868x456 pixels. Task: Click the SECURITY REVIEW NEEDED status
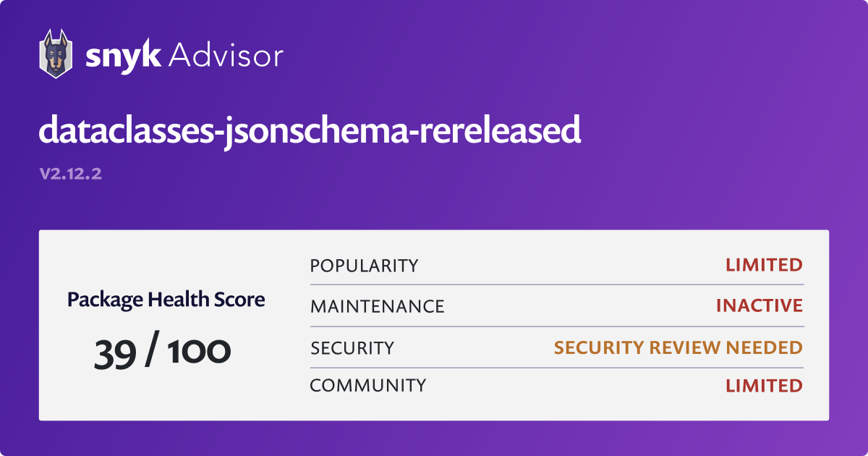pos(678,347)
